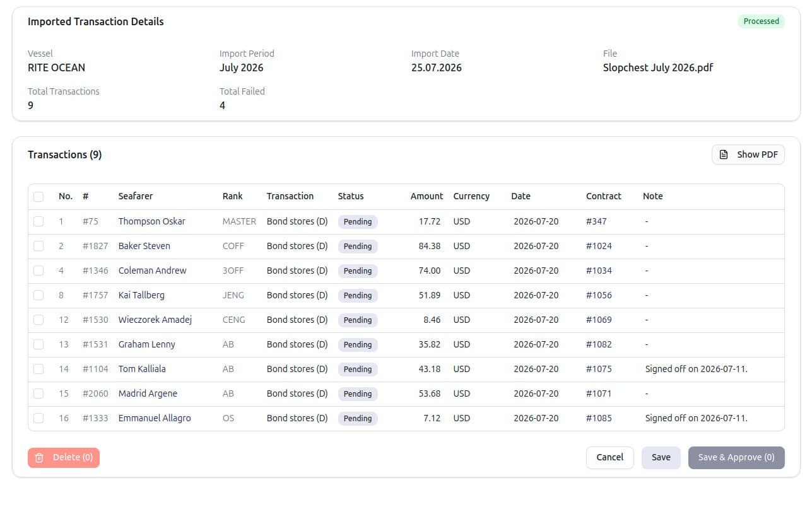812x507 pixels.
Task: Click seafarer name Tom Kalliala
Action: (142, 369)
